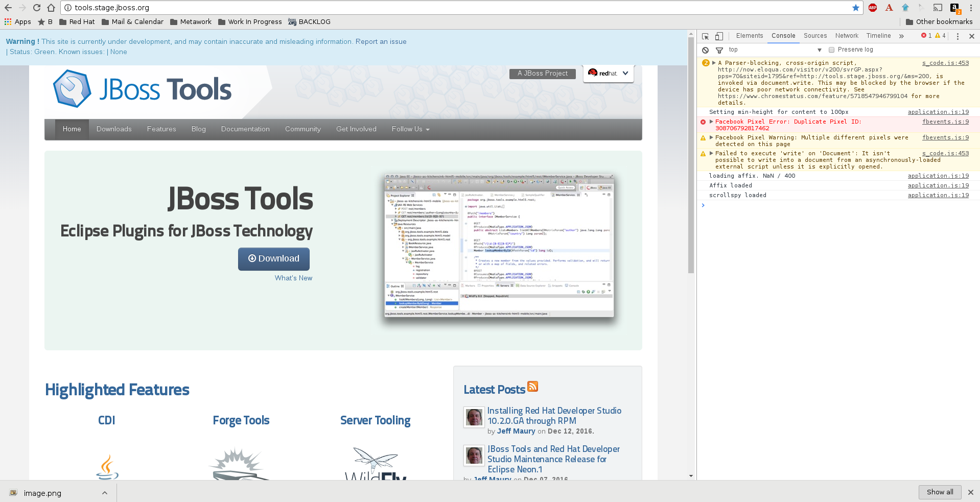Image resolution: width=980 pixels, height=502 pixels.
Task: Open the Chrome three-dot menu
Action: tap(971, 8)
